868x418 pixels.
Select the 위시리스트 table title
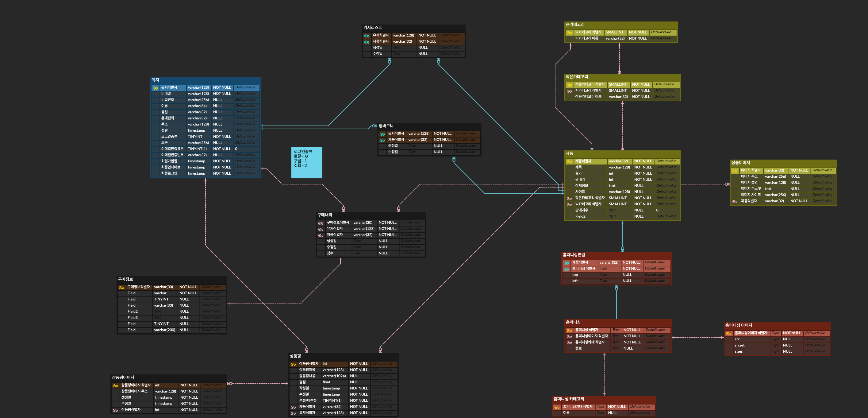pos(373,28)
